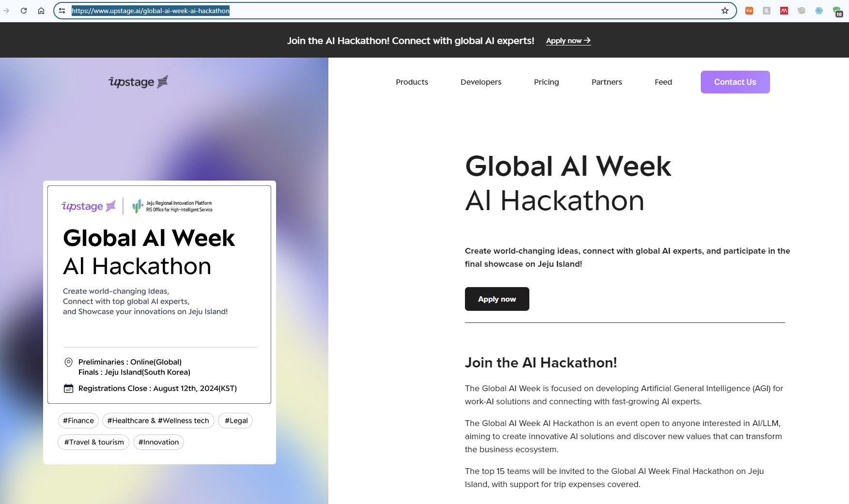Screen dimensions: 849x504
Task: Click the banner text 'Join the AI Hackathon! Connect with global AI experts!'
Action: 411,41
